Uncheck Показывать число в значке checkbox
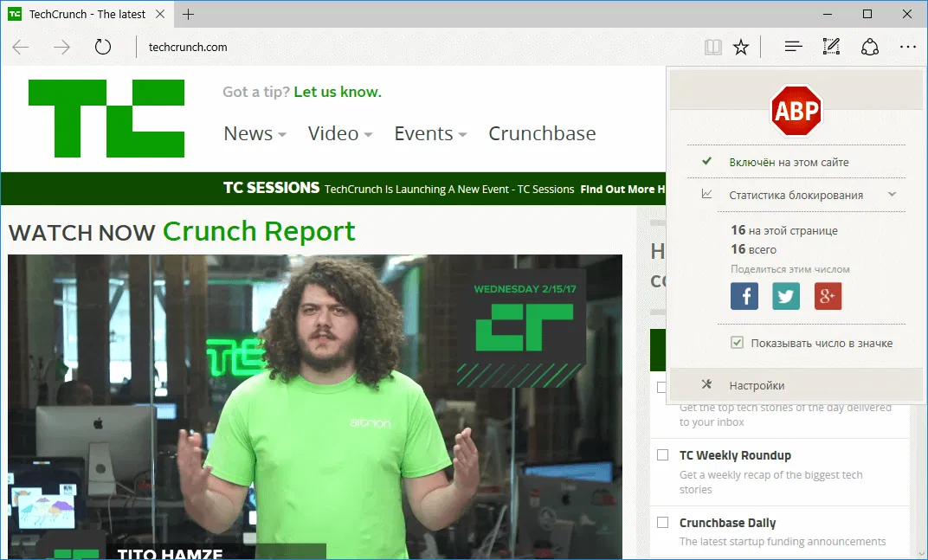Image resolution: width=928 pixels, height=560 pixels. coord(737,342)
